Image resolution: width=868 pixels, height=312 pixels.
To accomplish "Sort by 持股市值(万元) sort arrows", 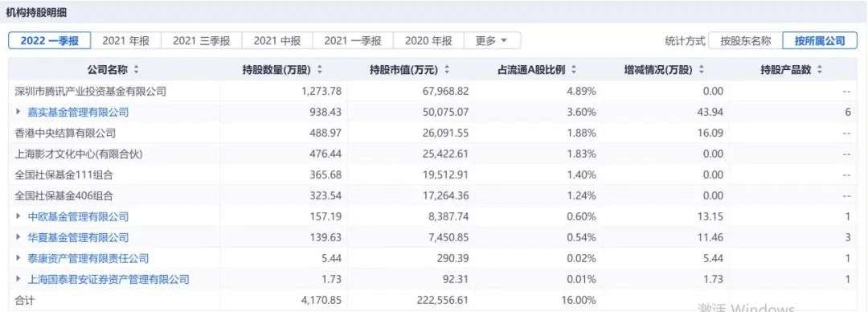I will (x=446, y=70).
